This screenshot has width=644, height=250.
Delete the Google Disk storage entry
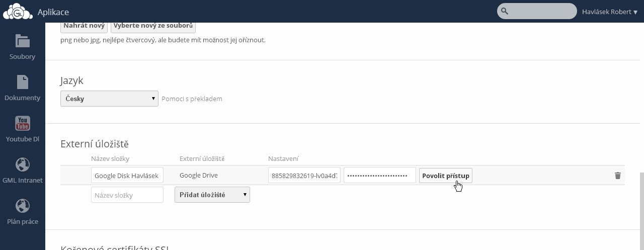tap(617, 176)
